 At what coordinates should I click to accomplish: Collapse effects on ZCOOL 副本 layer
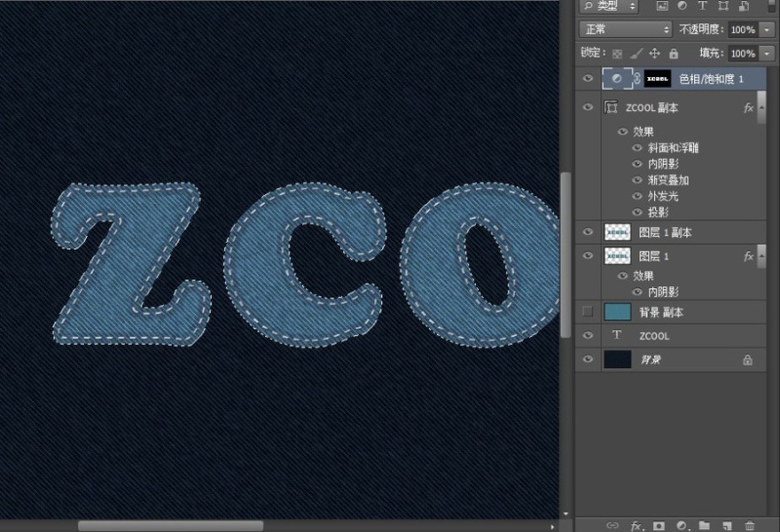point(763,108)
